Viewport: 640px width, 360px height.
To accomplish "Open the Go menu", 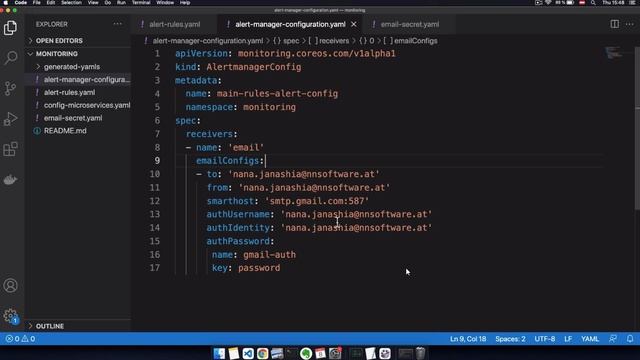I will 108,2.
